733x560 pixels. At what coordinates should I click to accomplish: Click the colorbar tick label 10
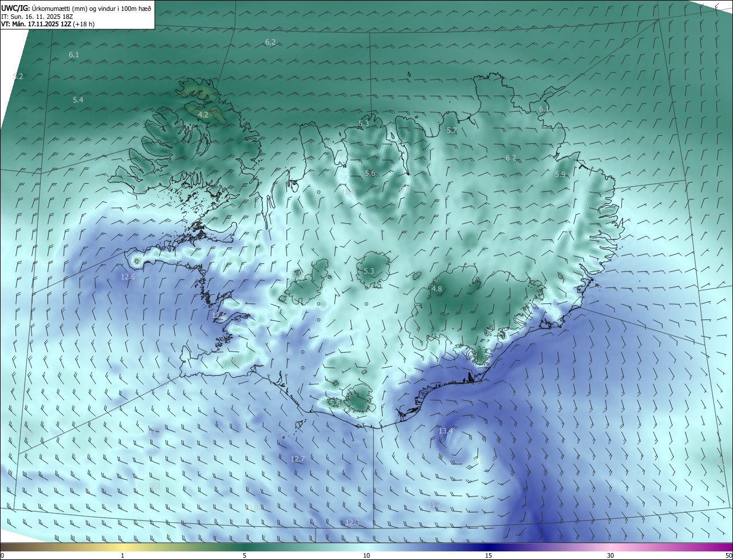[366, 555]
